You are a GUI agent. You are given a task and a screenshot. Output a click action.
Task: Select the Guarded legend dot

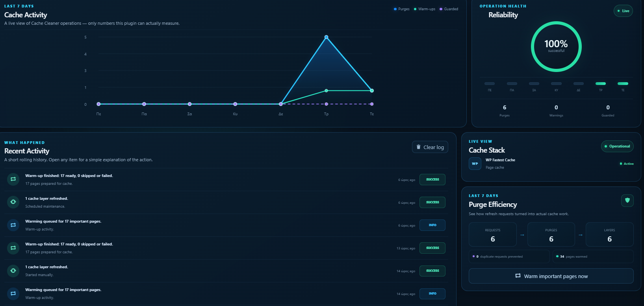pyautogui.click(x=441, y=9)
